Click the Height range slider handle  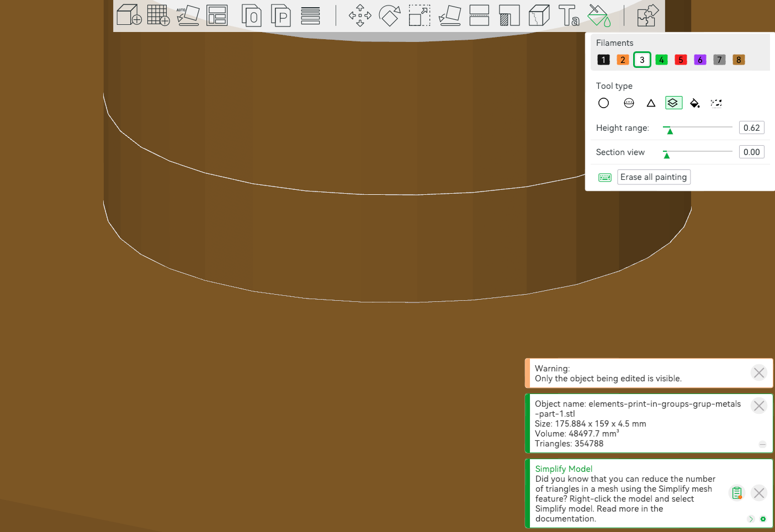pyautogui.click(x=670, y=131)
